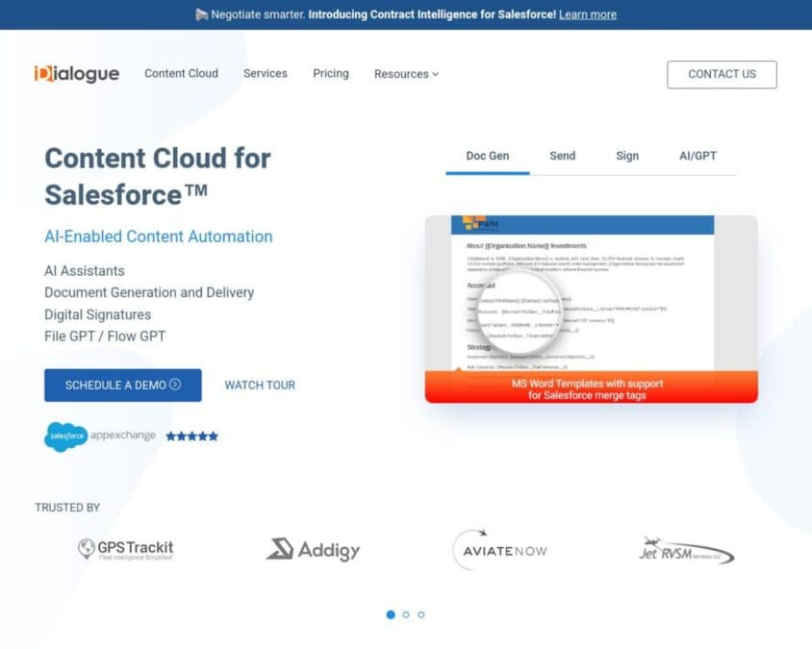Viewport: 812px width, 649px height.
Task: Open the Pricing menu item
Action: click(331, 73)
